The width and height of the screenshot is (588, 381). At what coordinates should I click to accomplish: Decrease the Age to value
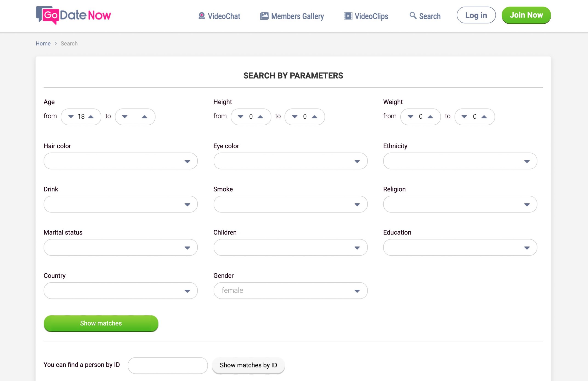(x=125, y=117)
